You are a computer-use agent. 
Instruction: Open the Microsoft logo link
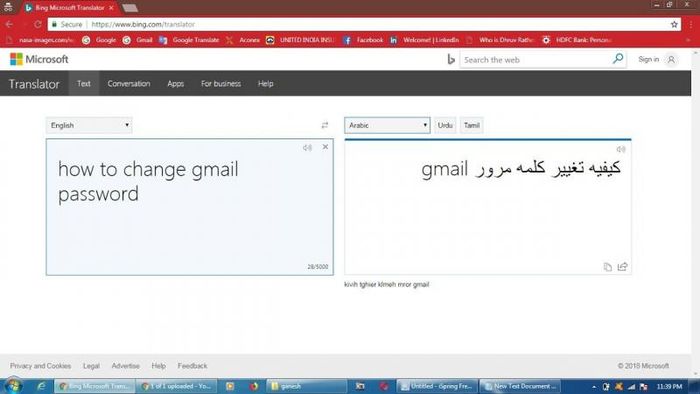(x=39, y=59)
